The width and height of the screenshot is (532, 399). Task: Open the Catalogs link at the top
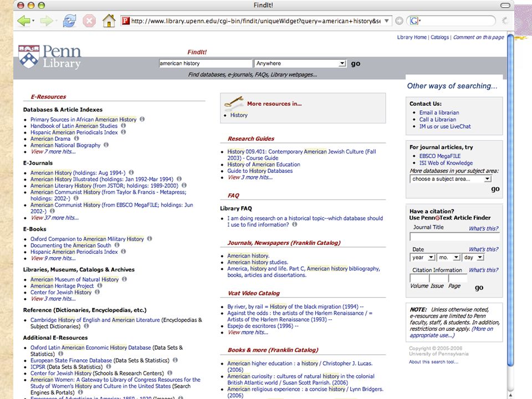click(x=439, y=37)
